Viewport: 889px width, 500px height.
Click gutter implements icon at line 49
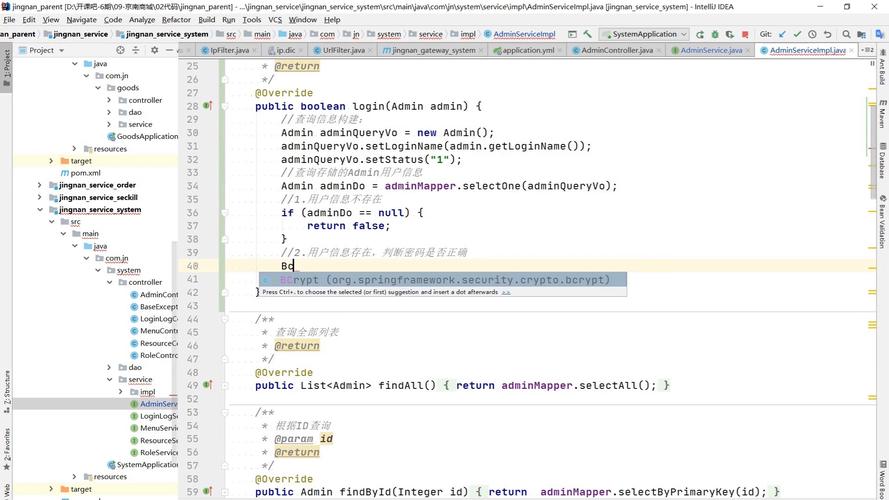pos(208,385)
